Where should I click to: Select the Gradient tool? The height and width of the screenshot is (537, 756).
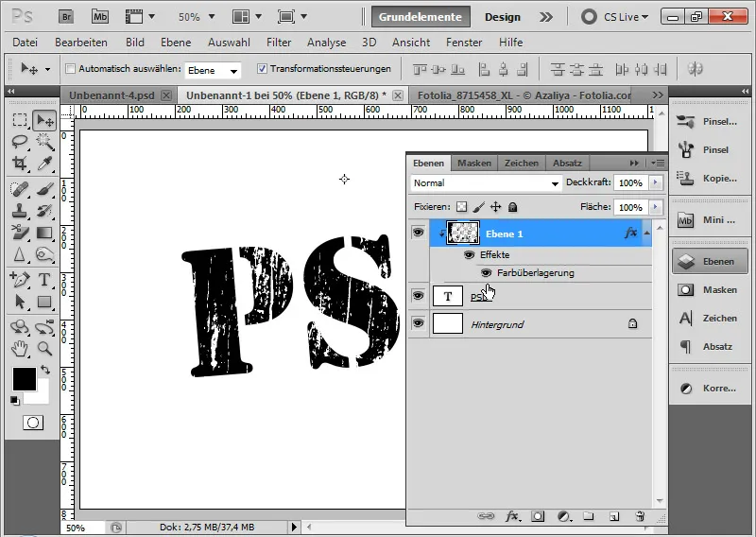tap(44, 233)
